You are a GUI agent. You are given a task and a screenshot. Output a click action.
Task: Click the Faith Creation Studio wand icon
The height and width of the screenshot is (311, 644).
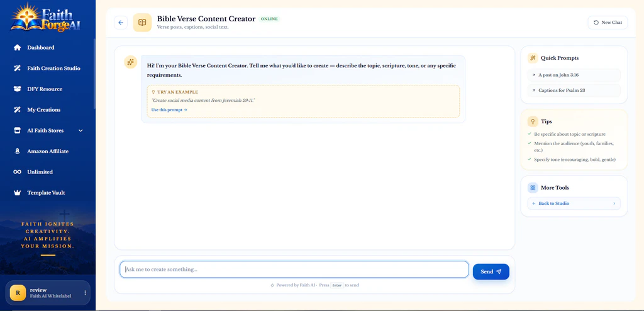click(17, 68)
